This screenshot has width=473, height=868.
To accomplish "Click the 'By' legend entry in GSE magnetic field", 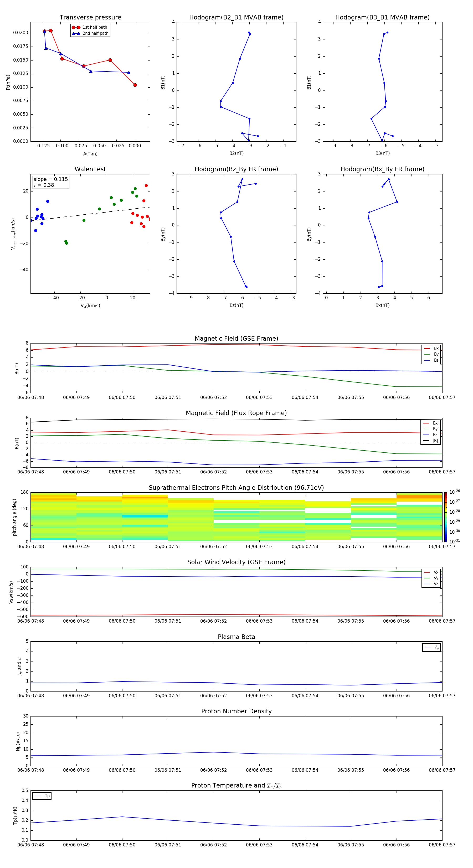I will (431, 354).
